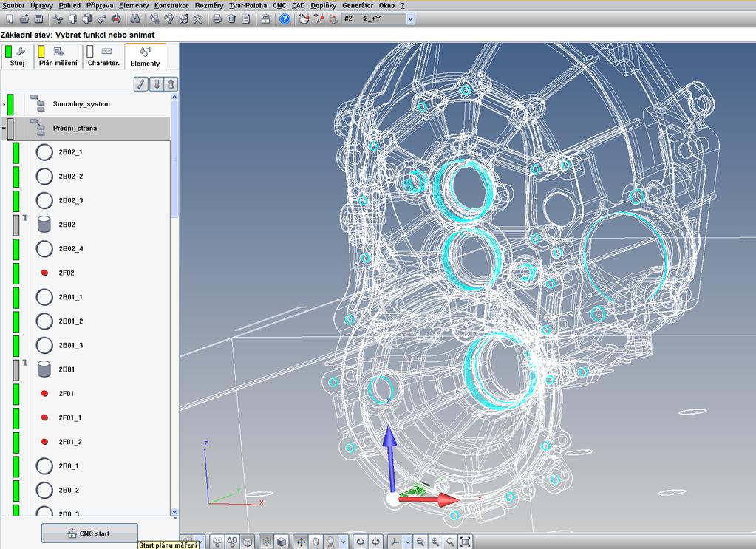Toggle the gray status box of 2B02 cylinder
756x549 pixels.
[x=16, y=225]
